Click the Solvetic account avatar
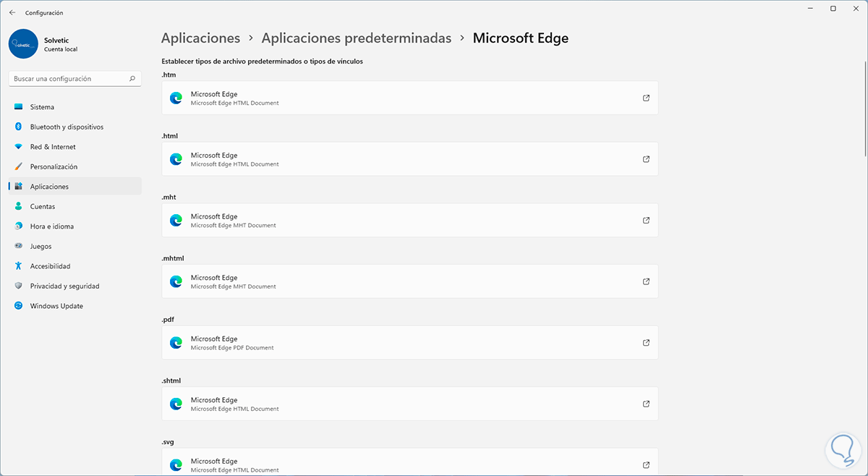The height and width of the screenshot is (476, 868). (x=23, y=43)
